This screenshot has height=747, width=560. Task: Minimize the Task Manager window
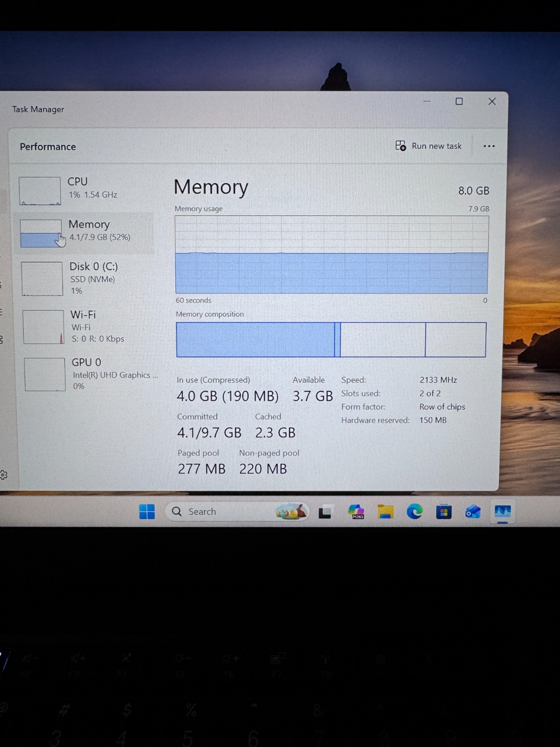click(427, 101)
